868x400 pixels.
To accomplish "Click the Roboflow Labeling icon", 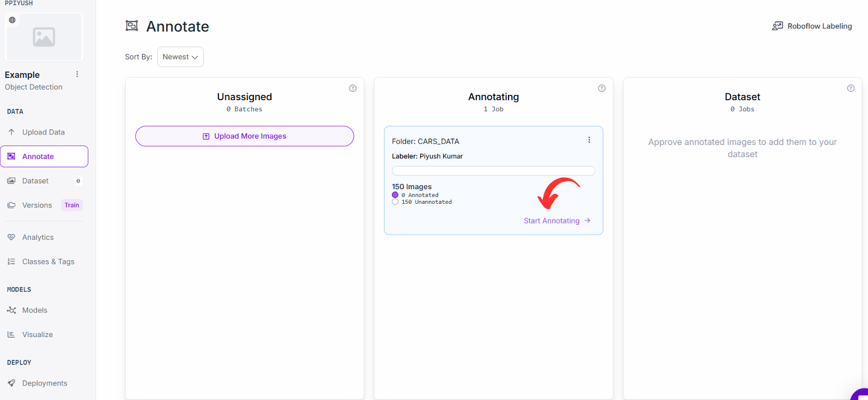I will coord(778,26).
